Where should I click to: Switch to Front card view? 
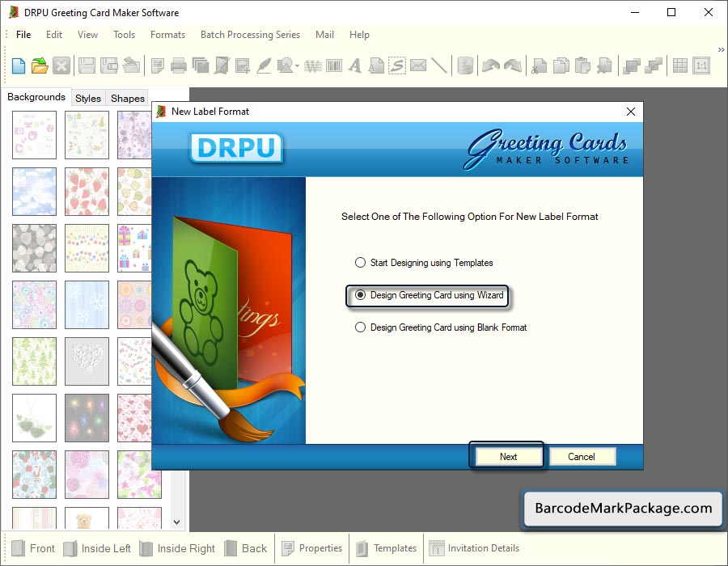pyautogui.click(x=33, y=548)
